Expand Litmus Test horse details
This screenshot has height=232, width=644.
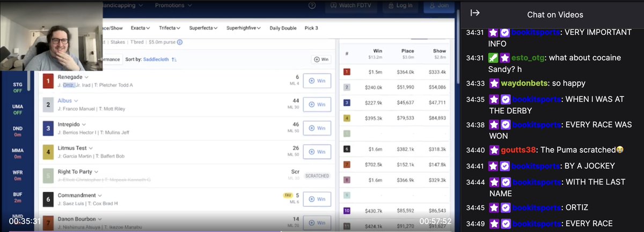91,148
